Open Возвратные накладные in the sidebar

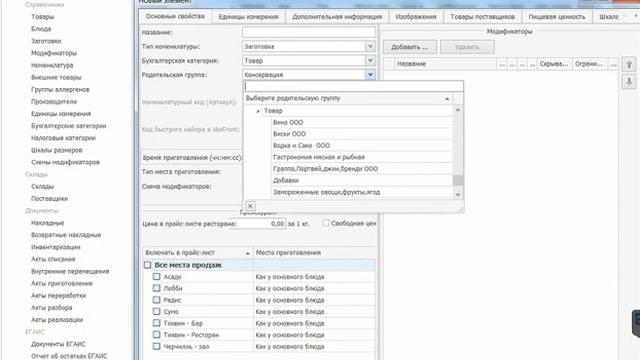point(66,235)
